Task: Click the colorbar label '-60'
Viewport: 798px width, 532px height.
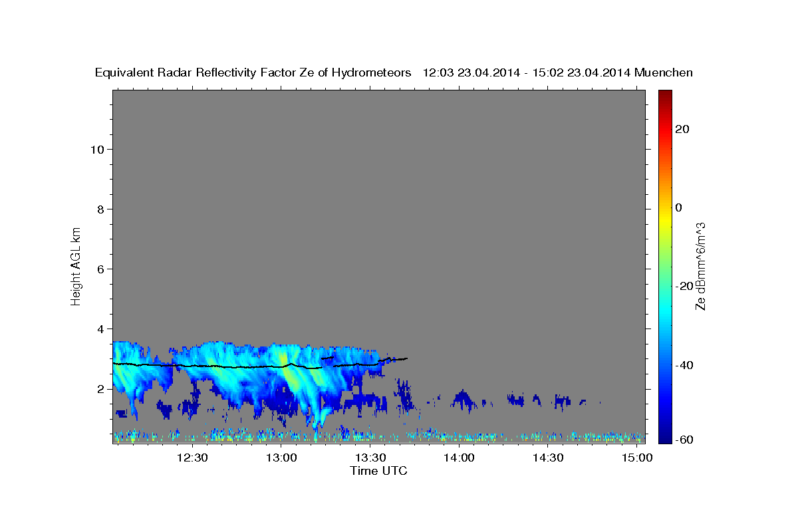Action: (683, 440)
